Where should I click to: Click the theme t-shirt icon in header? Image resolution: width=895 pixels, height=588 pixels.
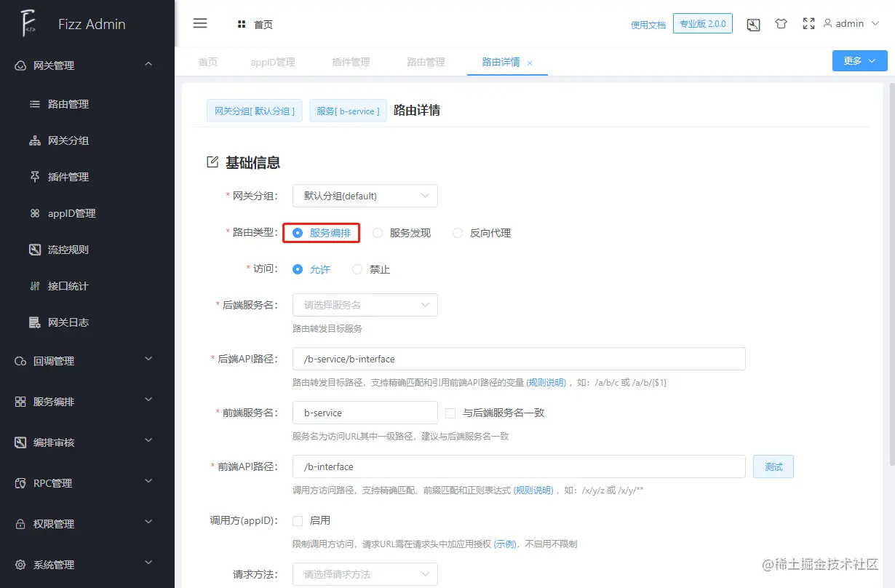point(781,23)
